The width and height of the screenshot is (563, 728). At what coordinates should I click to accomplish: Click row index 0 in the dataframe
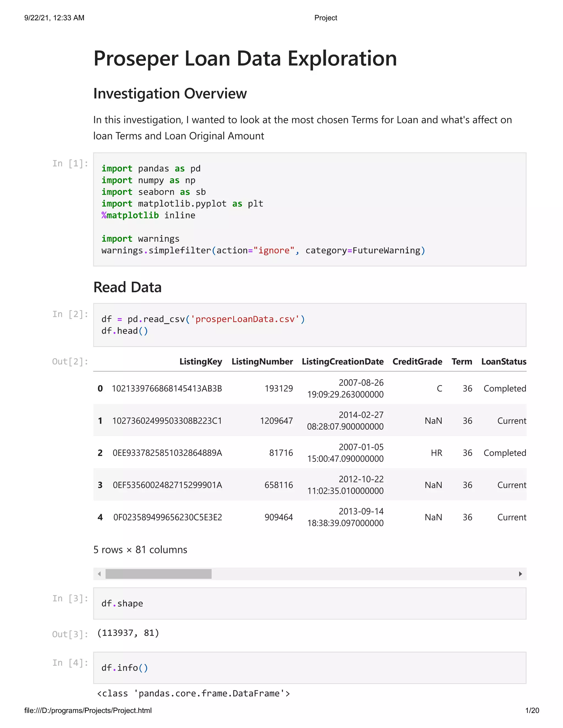click(x=100, y=389)
